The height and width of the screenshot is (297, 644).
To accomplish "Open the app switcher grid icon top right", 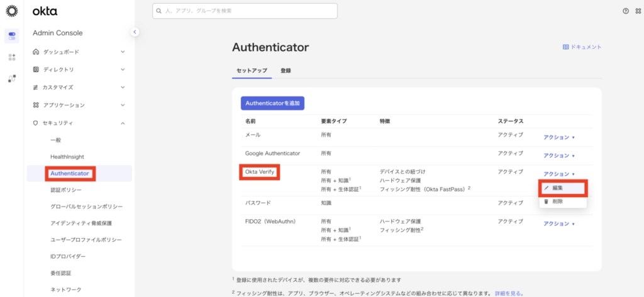I will 640,11.
